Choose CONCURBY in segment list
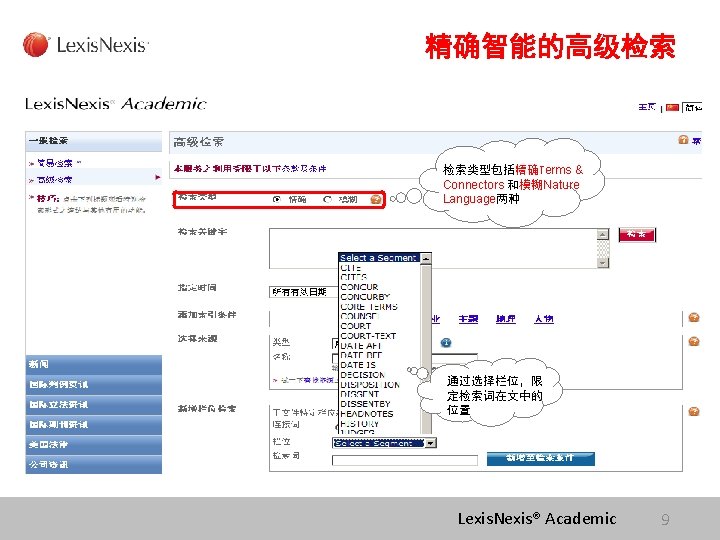The image size is (720, 540). [x=365, y=297]
